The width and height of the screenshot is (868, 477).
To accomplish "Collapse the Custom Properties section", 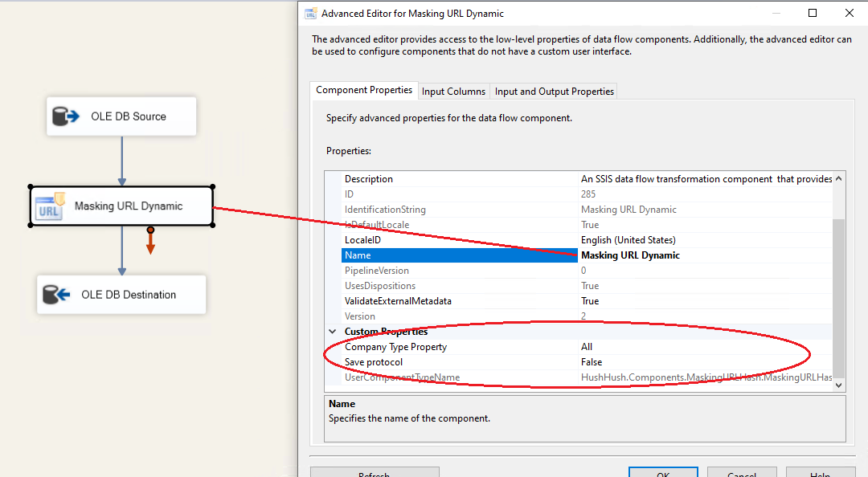I will 332,332.
